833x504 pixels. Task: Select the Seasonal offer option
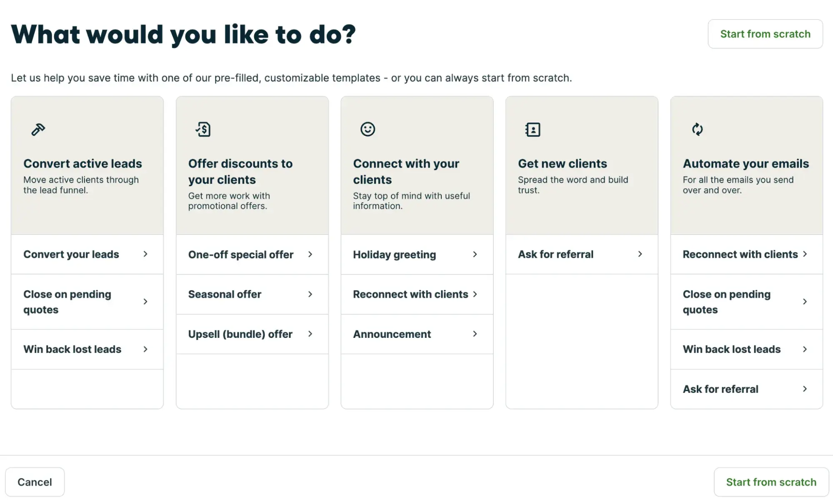[x=225, y=294]
